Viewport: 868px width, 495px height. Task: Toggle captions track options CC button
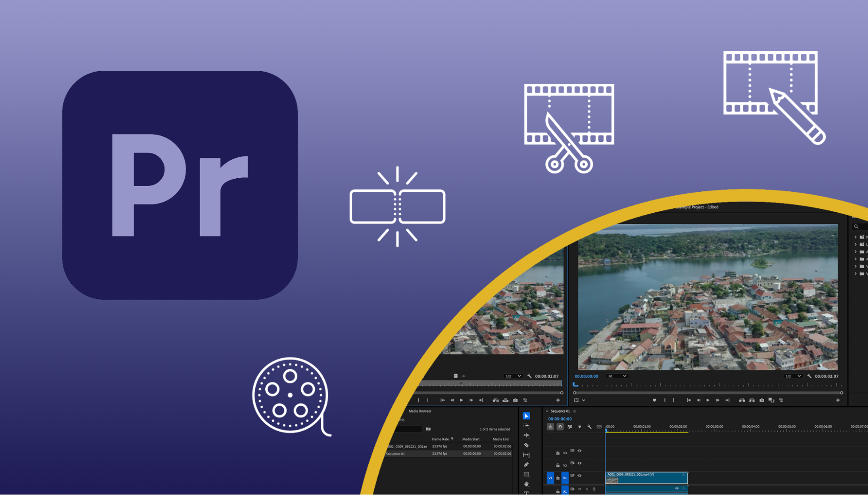click(x=599, y=427)
